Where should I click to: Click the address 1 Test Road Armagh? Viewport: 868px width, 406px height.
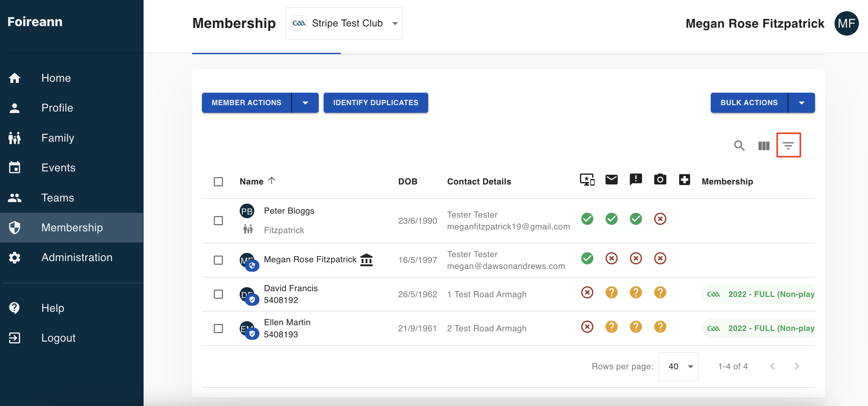click(x=487, y=294)
